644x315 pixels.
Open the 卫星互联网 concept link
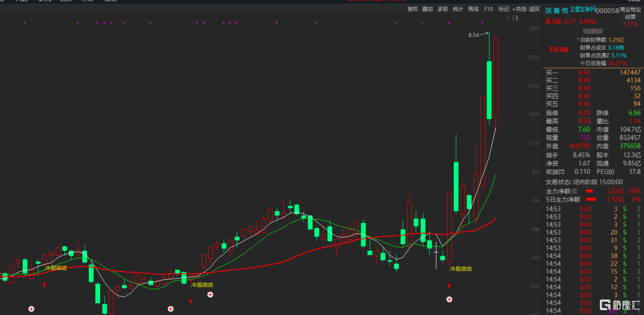click(x=583, y=9)
